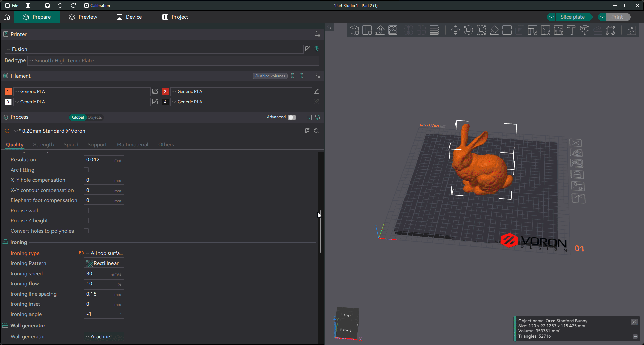This screenshot has height=345, width=644.
Task: Open filament 2 Generic PLA dropdown
Action: [241, 91]
